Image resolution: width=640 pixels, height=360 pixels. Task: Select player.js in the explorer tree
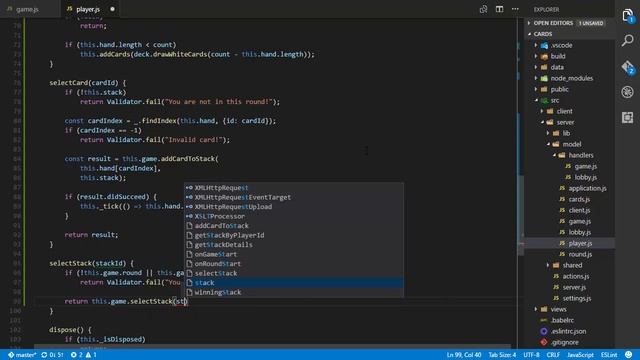[x=580, y=243]
